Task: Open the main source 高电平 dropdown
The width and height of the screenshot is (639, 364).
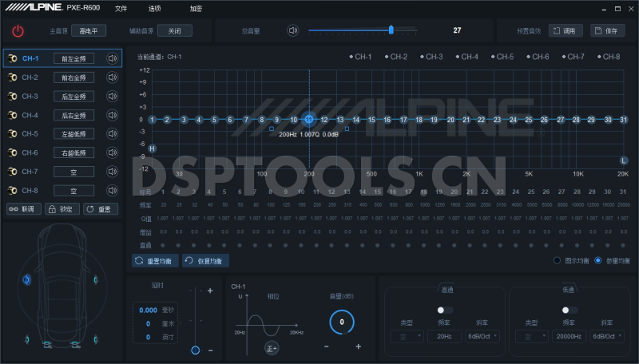Action: click(89, 30)
